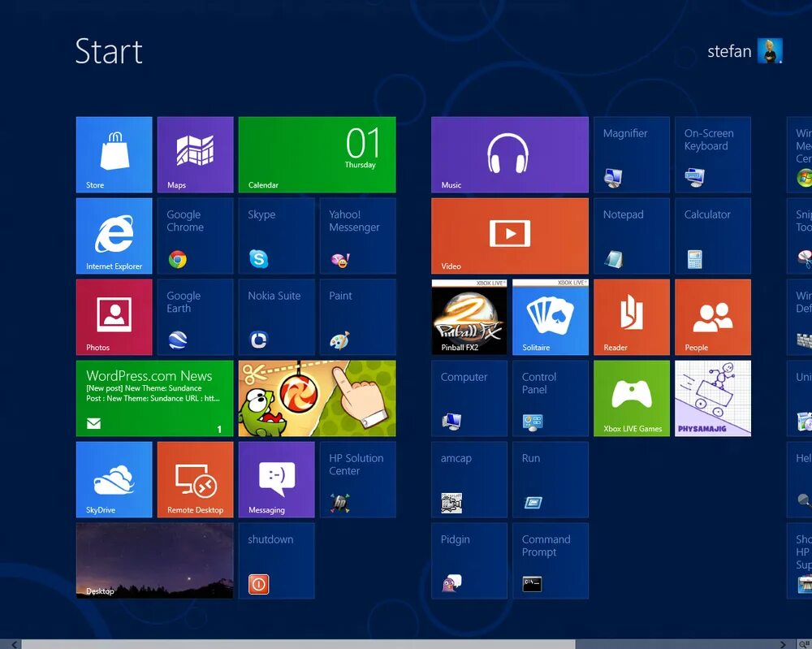Launch the Notepad tile

[x=632, y=236]
